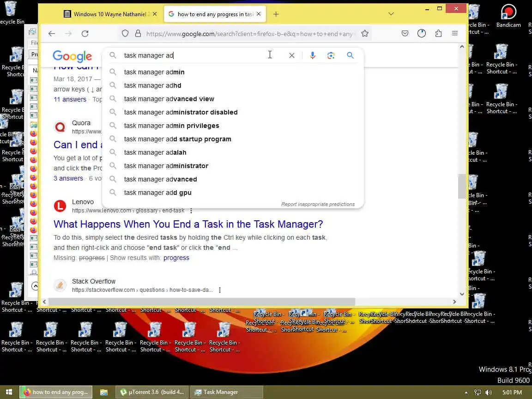The image size is (532, 399).
Task: Switch to µTorrent 3.6 taskbar button
Action: click(151, 392)
